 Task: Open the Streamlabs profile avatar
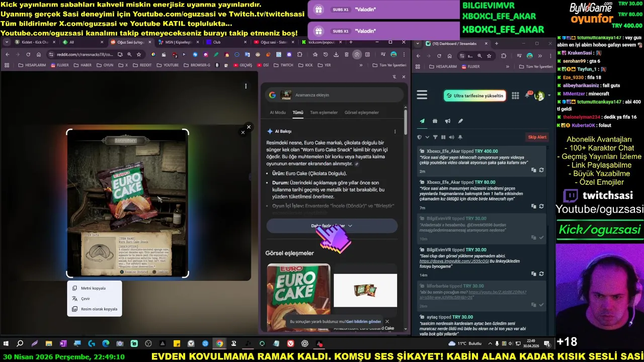[539, 96]
